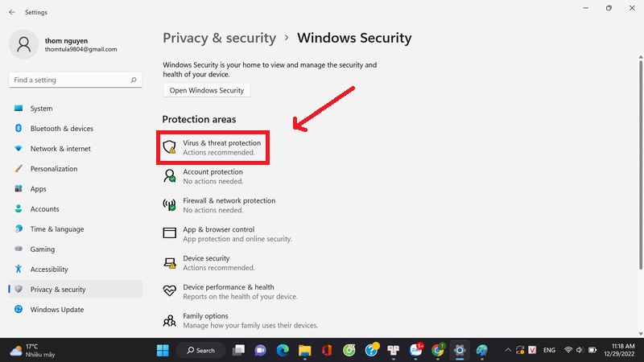
Task: Open Virus & threat protection shield icon
Action: tap(169, 147)
